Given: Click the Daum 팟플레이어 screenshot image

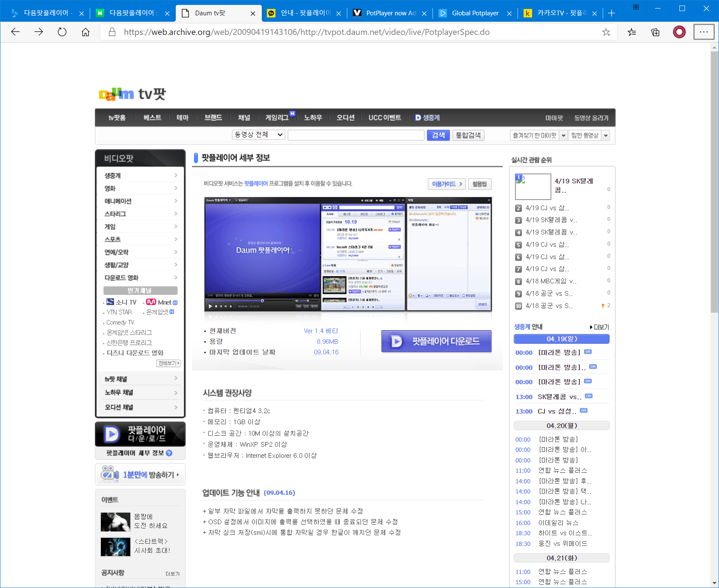Looking at the screenshot, I should (348, 254).
